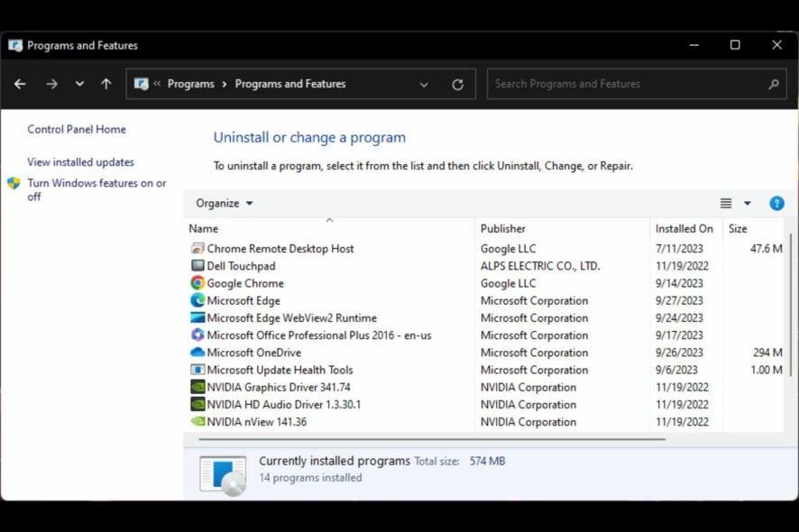799x532 pixels.
Task: Click the Microsoft Edge icon
Action: pyautogui.click(x=197, y=300)
